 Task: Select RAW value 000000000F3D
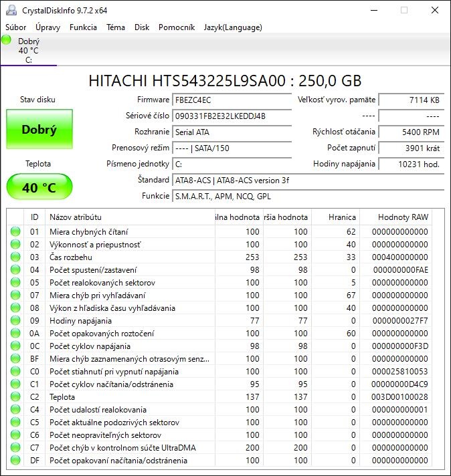pos(400,346)
